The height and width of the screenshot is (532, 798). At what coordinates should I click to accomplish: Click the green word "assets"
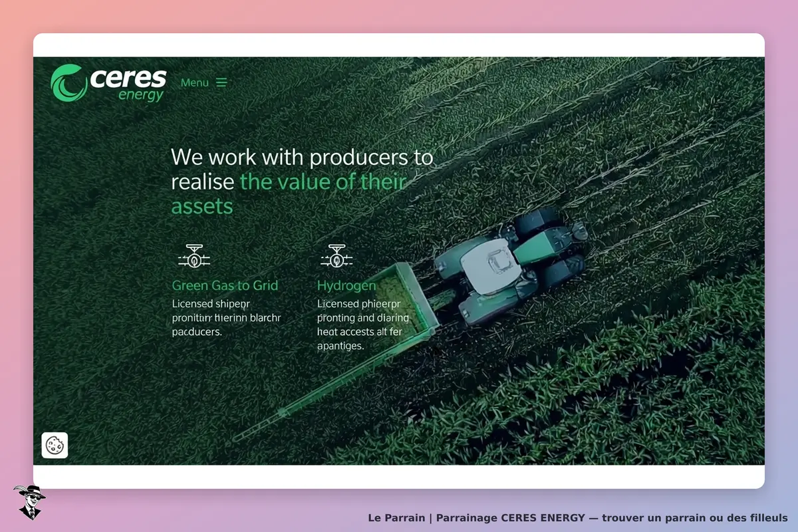click(202, 206)
